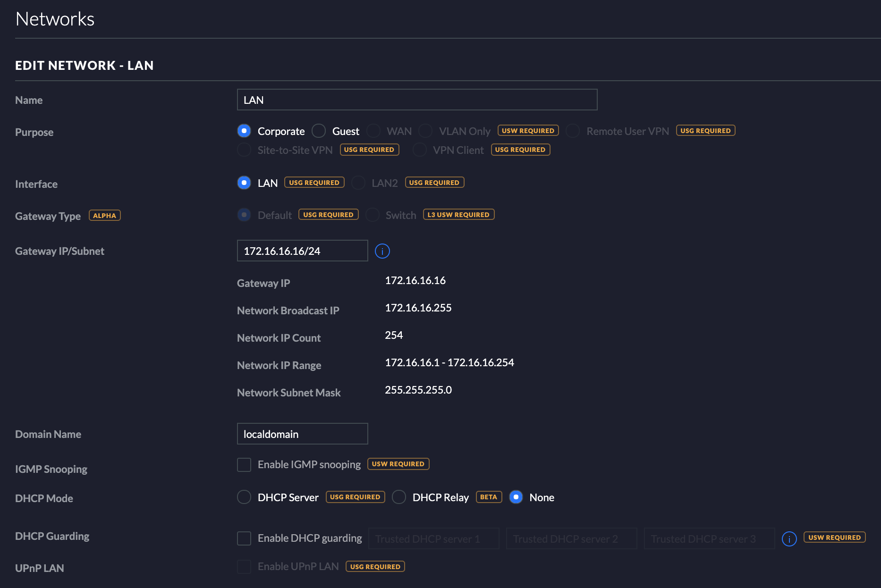881x588 pixels.
Task: Click L3 USW REQUIRED badge beside Switch
Action: pos(458,215)
